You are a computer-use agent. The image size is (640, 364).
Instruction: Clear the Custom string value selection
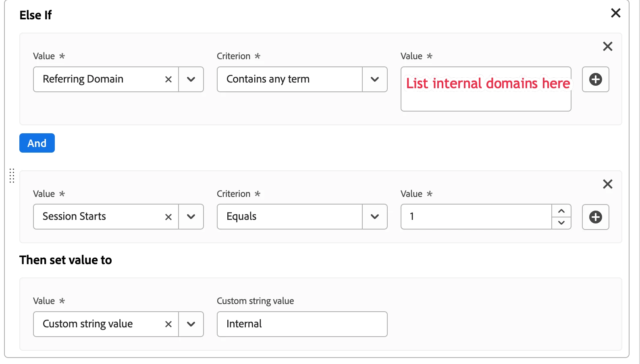[x=168, y=324]
